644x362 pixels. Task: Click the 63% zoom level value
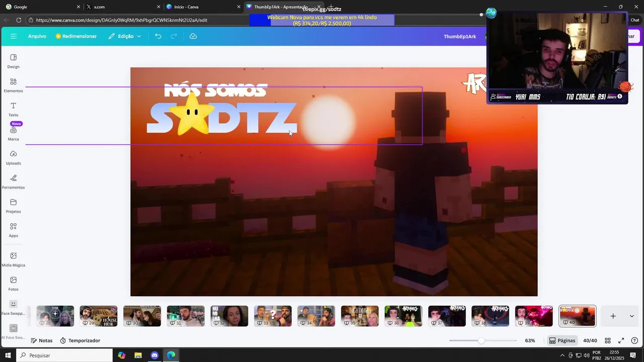(x=530, y=340)
